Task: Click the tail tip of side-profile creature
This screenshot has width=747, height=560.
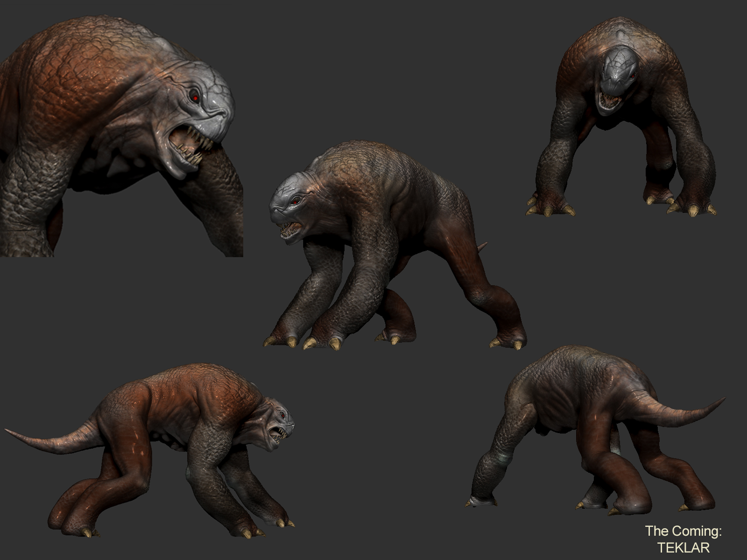Action: point(9,431)
